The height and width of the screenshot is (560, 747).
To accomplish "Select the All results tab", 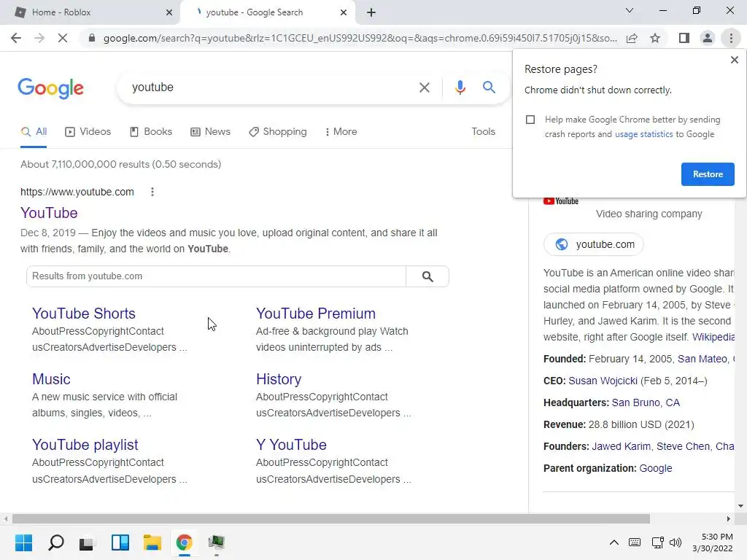I will [x=34, y=132].
